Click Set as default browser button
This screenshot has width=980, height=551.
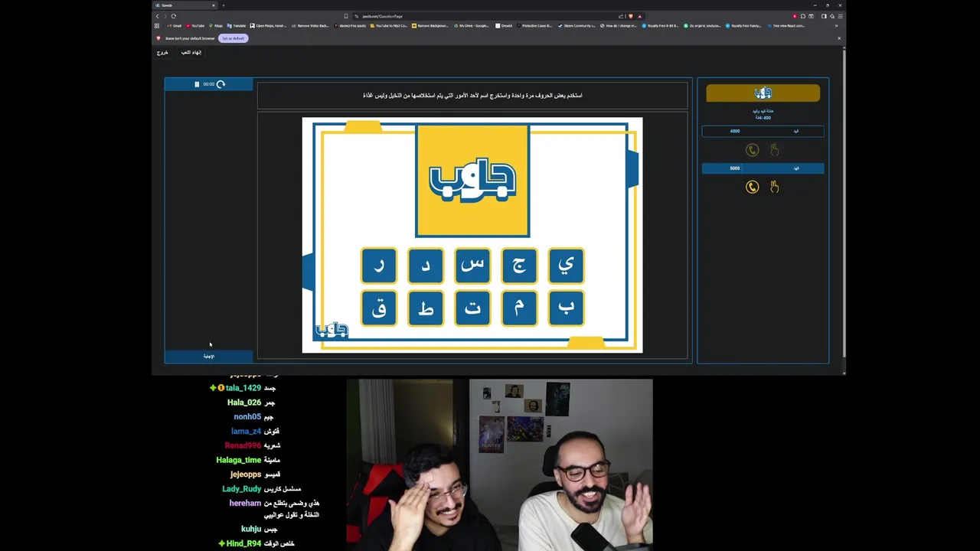tap(233, 38)
